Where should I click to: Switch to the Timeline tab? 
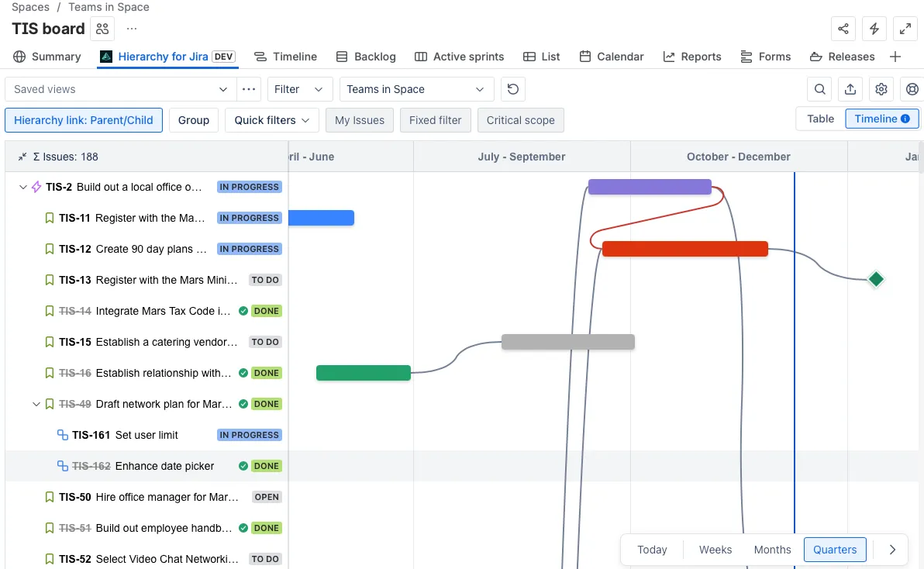tap(286, 57)
